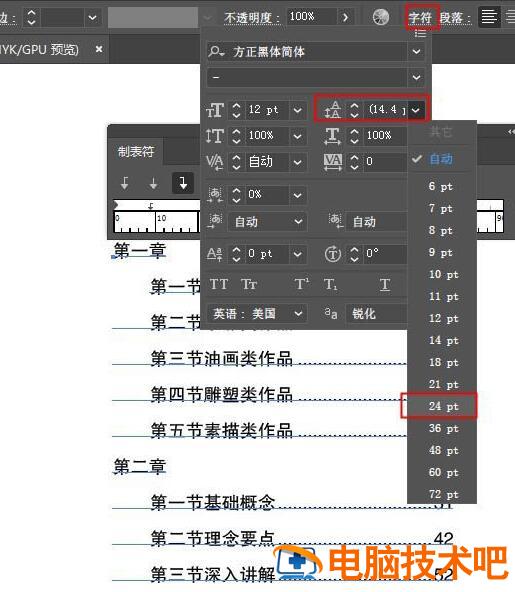Click the horizontal scale icon
This screenshot has width=515, height=592.
pos(333,136)
